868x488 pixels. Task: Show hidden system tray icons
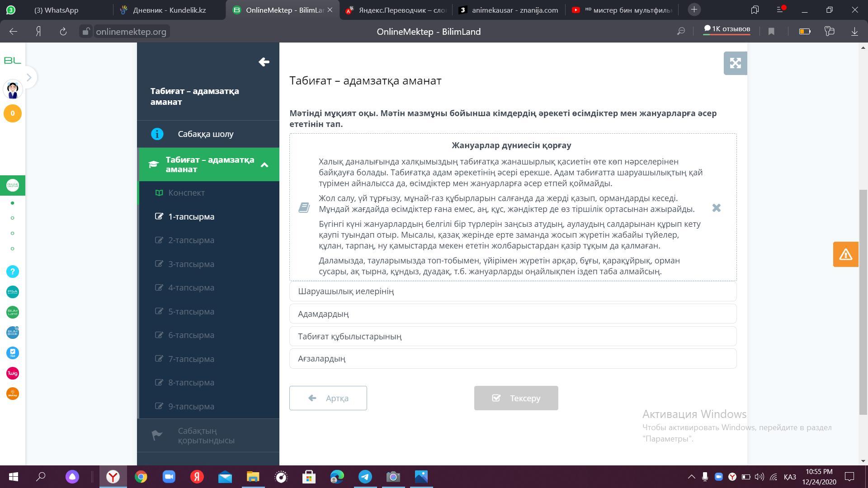[691, 477]
